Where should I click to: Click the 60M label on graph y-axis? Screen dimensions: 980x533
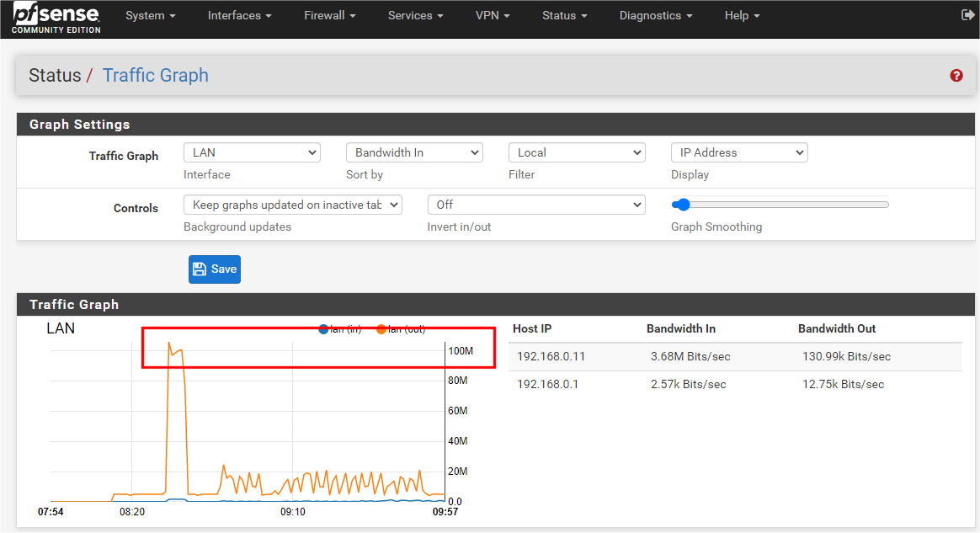point(457,411)
